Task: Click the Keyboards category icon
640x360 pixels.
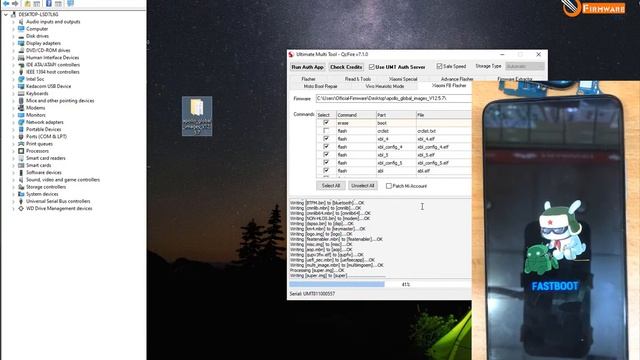Action: click(21, 93)
